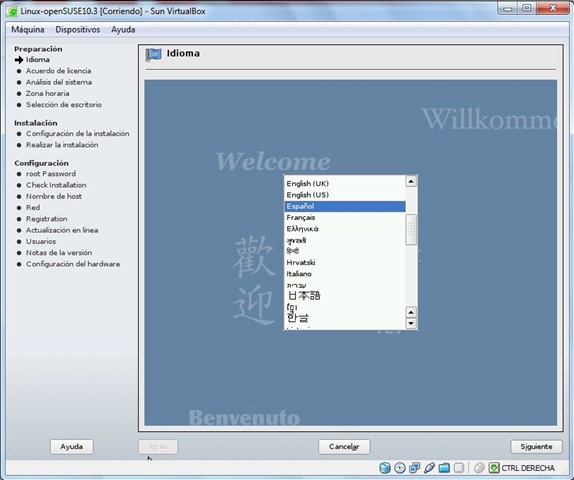The height and width of the screenshot is (480, 574).
Task: Click Configuración de la instalación step
Action: [x=78, y=134]
